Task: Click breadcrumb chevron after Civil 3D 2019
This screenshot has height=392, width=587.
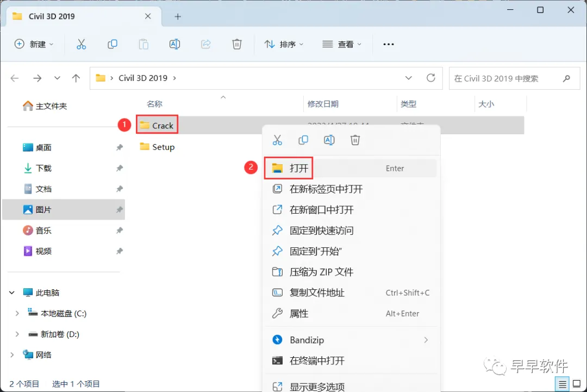Action: 174,78
